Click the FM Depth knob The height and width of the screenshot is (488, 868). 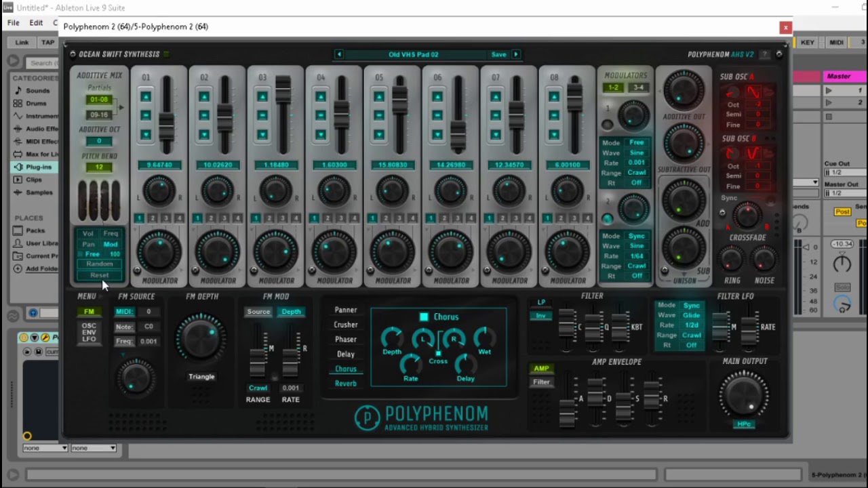[201, 339]
